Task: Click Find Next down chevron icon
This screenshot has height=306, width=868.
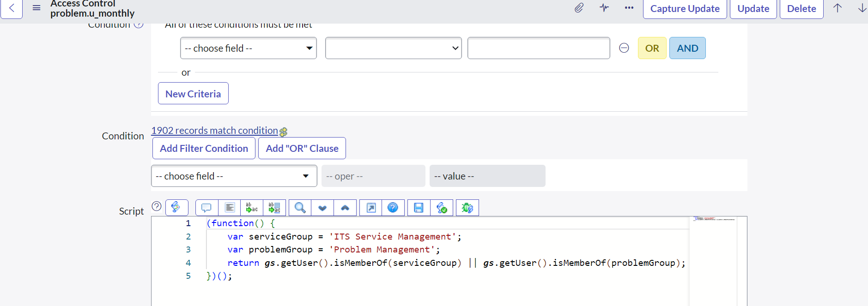Action: [x=322, y=208]
